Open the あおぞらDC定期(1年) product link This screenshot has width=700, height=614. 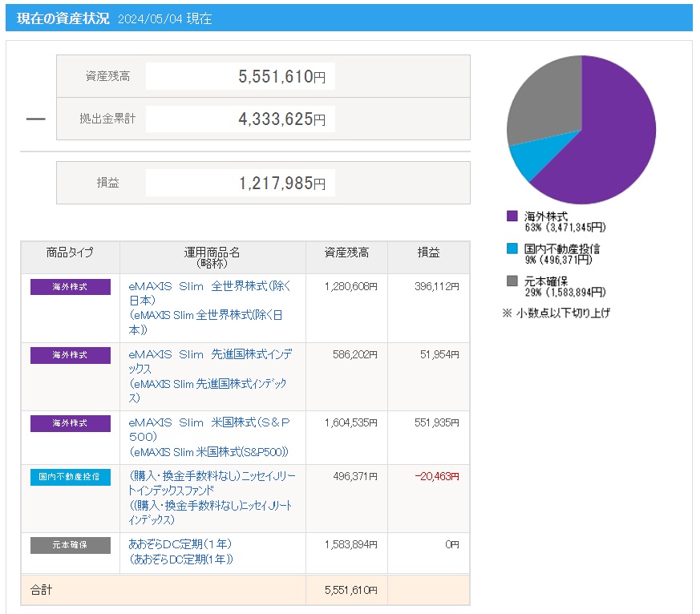180,544
